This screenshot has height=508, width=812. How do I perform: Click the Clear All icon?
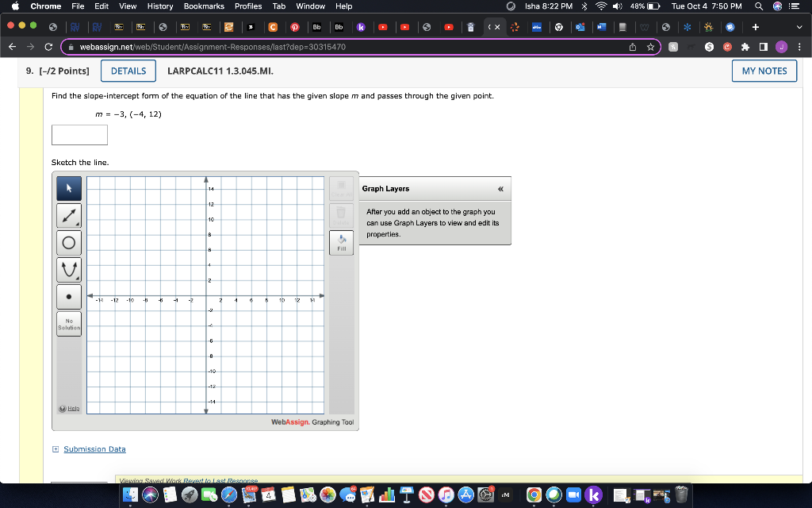pyautogui.click(x=341, y=188)
